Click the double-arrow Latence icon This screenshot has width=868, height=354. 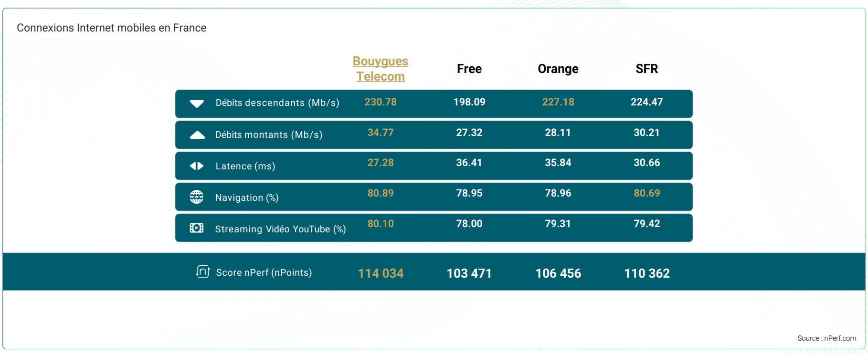(x=197, y=166)
